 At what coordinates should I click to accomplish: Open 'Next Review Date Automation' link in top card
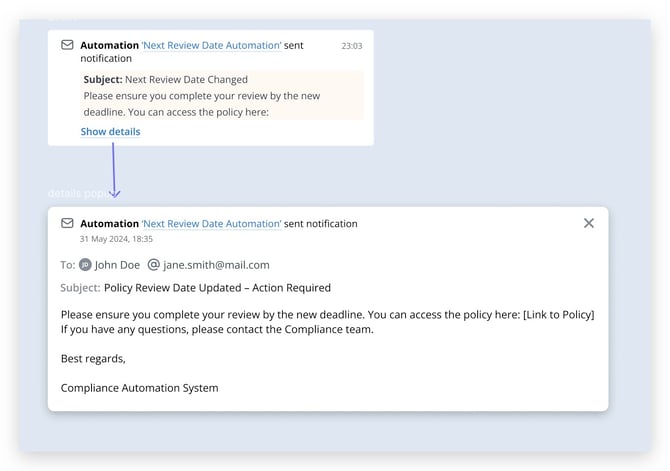coord(211,45)
